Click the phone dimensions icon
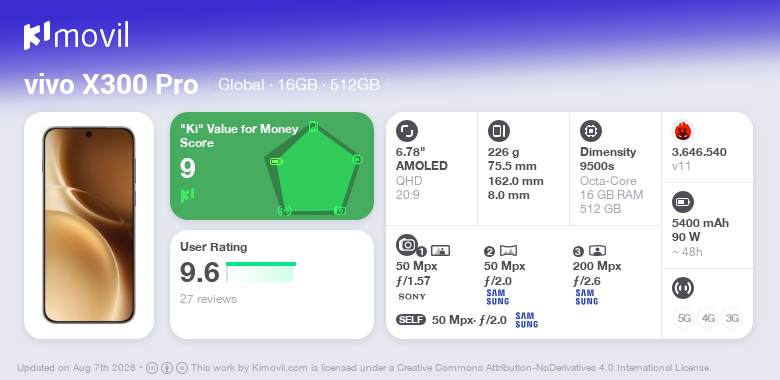The height and width of the screenshot is (380, 780). pos(499,131)
